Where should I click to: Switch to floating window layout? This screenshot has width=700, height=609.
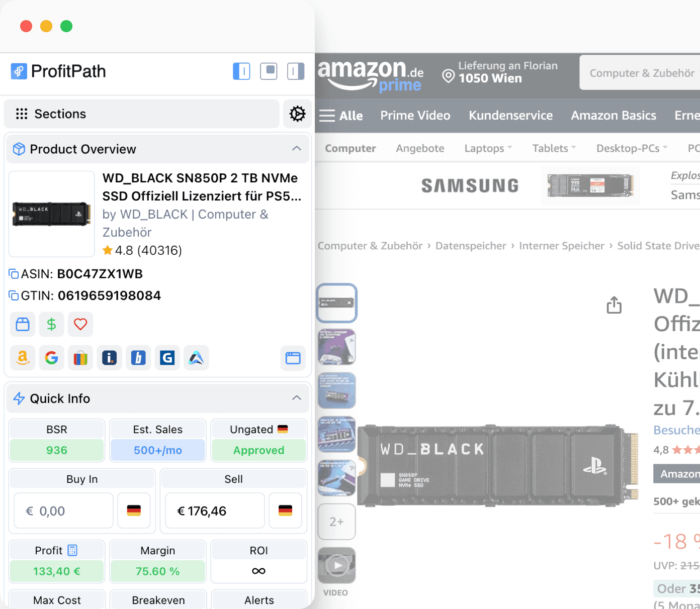269,71
